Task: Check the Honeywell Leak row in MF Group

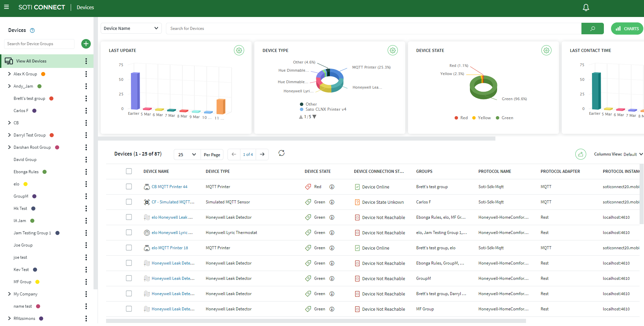Action: pos(129,309)
